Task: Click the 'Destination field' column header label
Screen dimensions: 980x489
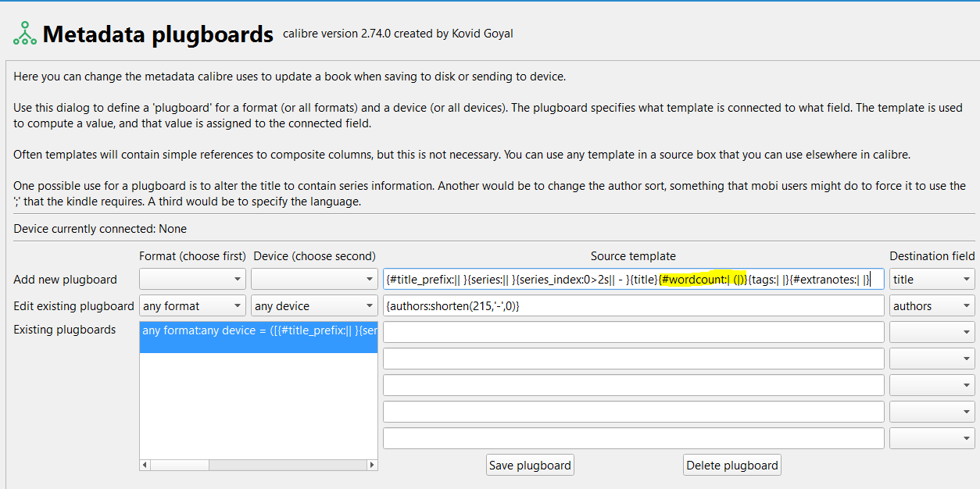Action: [932, 255]
